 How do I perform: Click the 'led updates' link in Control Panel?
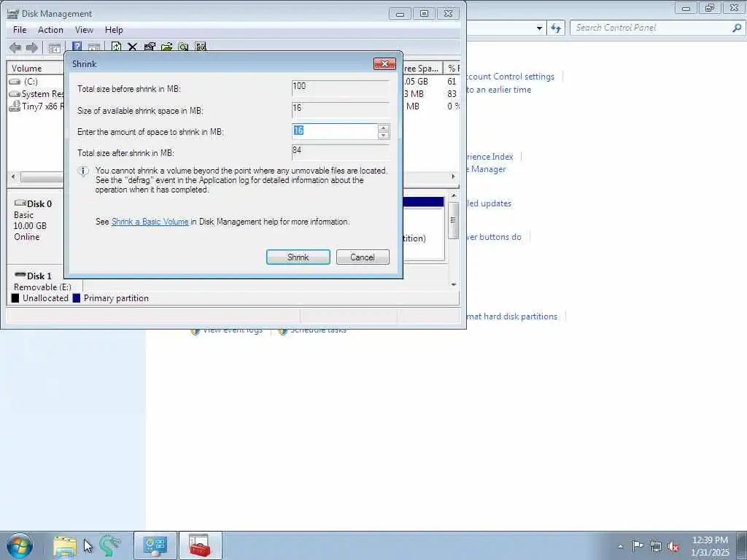coord(489,203)
